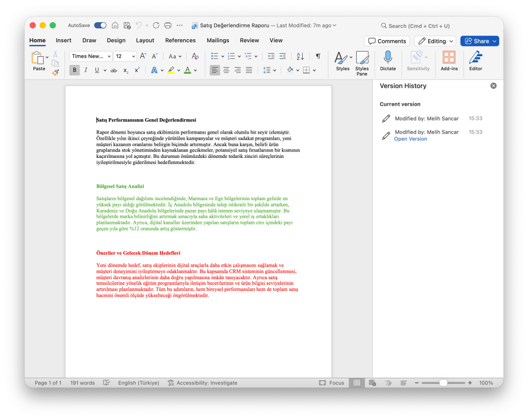Toggle Italic formatting
Image resolution: width=528 pixels, height=420 pixels.
tap(86, 70)
